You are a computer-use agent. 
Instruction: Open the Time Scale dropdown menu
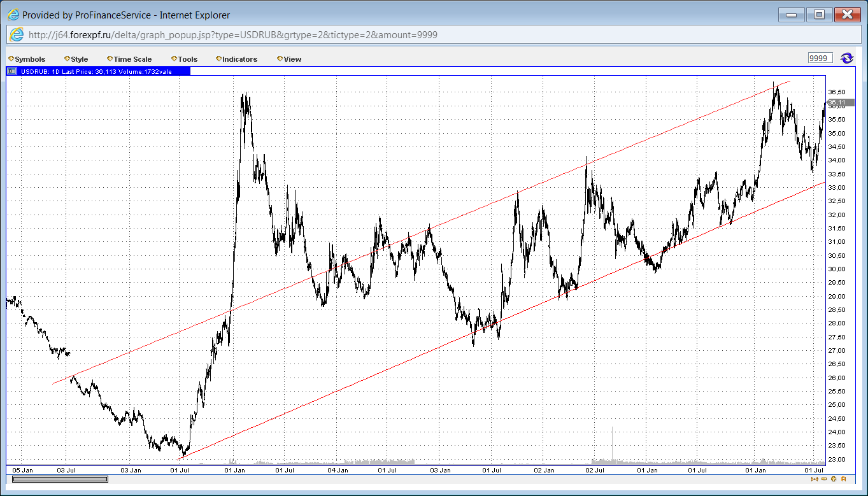[x=129, y=59]
